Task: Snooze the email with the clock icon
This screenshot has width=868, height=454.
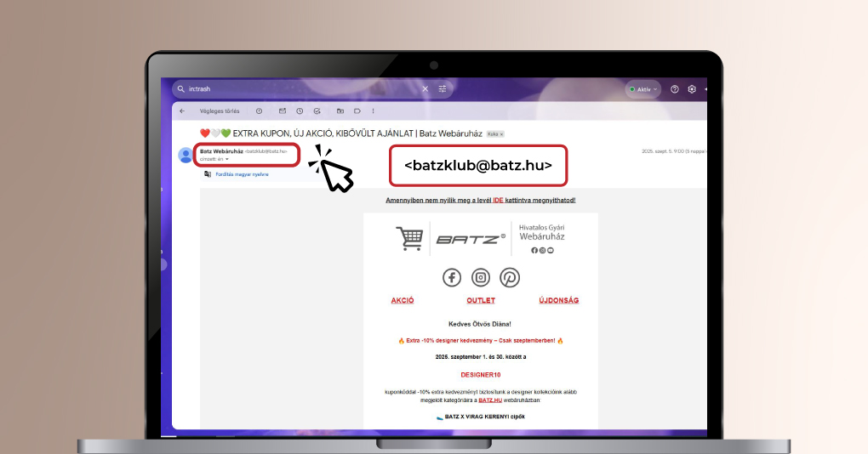Action: (x=300, y=111)
